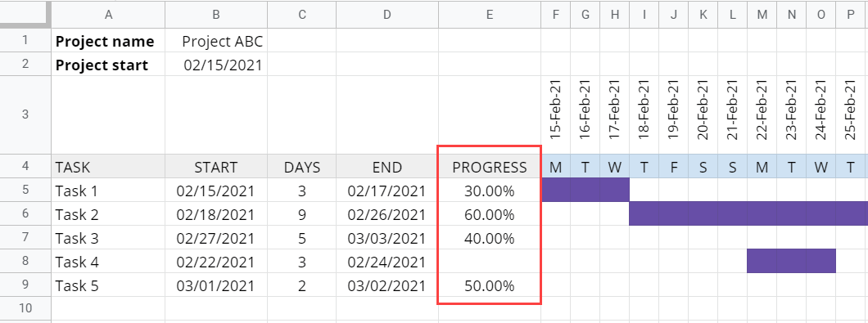Image resolution: width=868 pixels, height=323 pixels.
Task: Select Task 5 progress 50.00% cell
Action: (490, 286)
